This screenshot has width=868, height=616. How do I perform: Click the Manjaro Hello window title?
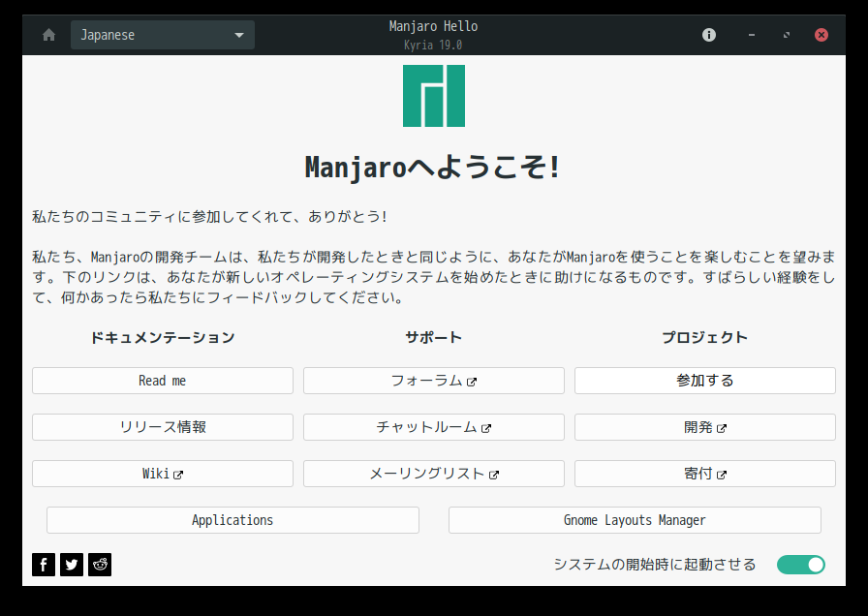433,26
